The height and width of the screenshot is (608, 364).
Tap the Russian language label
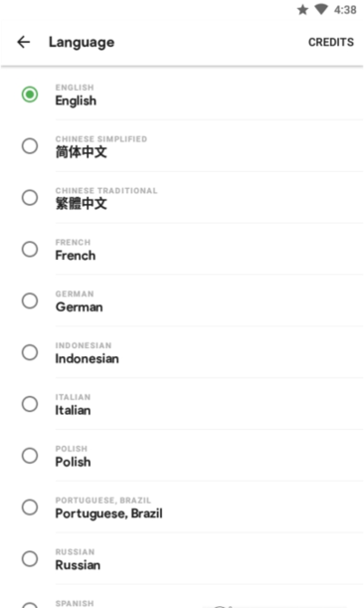click(x=78, y=565)
